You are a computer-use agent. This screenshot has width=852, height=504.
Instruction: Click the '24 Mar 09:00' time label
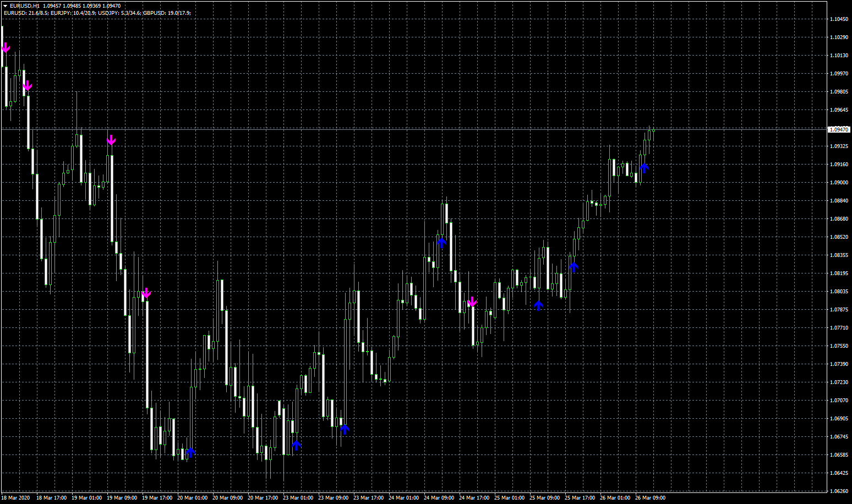(x=439, y=498)
